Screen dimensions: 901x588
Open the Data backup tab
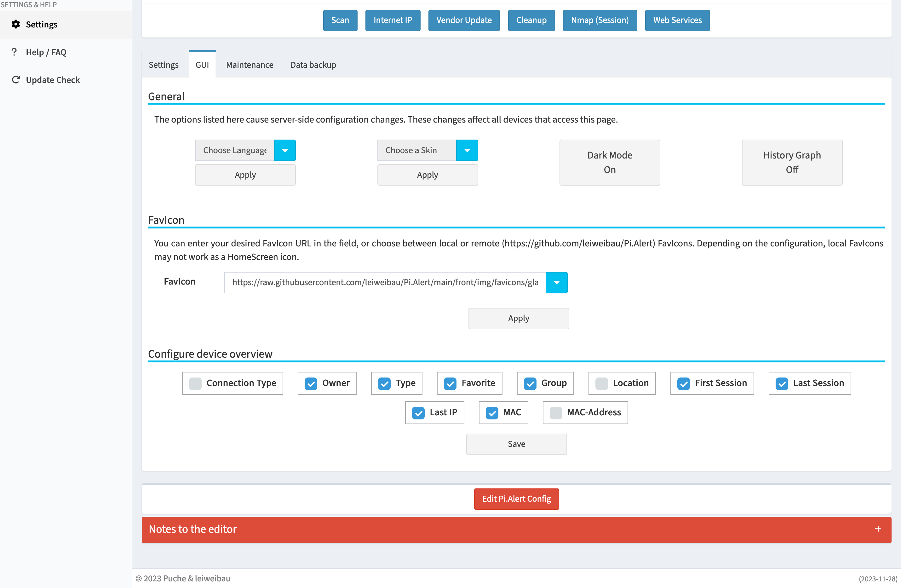(x=313, y=65)
